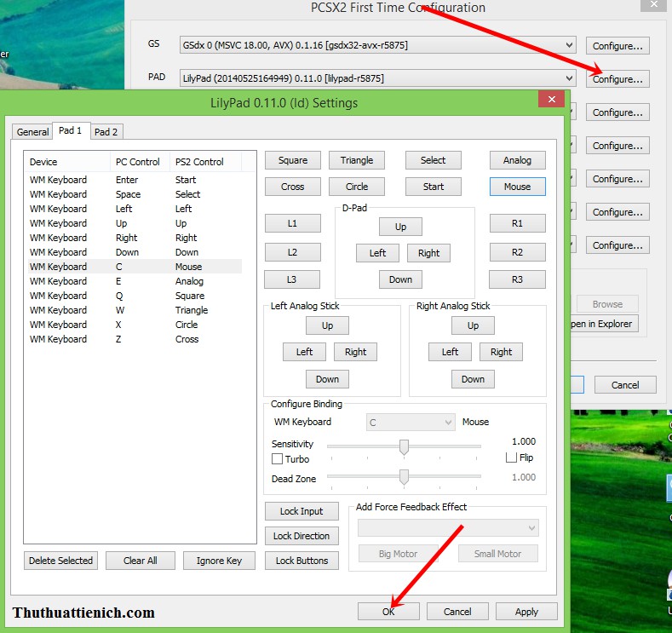The image size is (672, 633).
Task: Click the Device column header
Action: (x=67, y=162)
